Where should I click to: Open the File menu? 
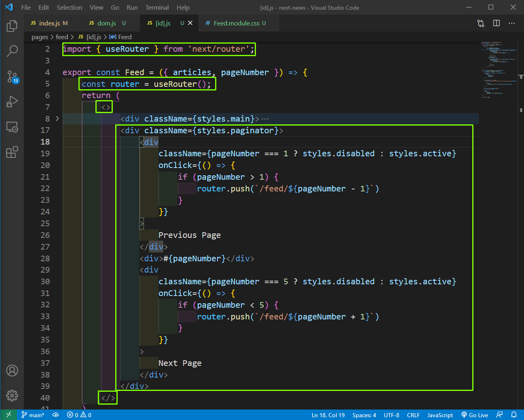26,7
